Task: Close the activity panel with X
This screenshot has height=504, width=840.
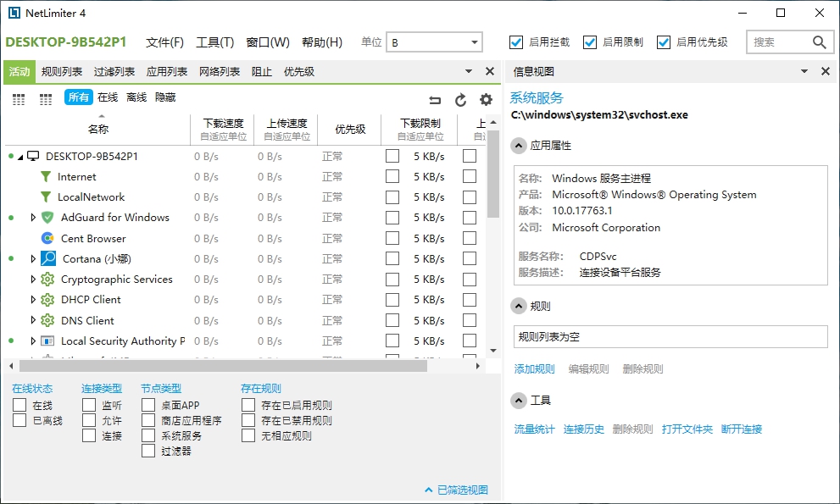Action: (490, 71)
